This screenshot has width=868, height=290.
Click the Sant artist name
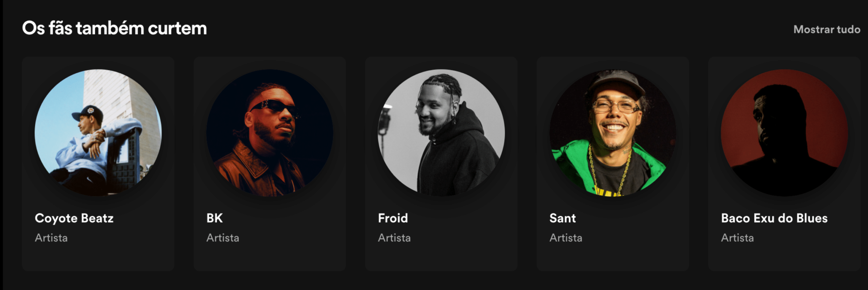[563, 218]
